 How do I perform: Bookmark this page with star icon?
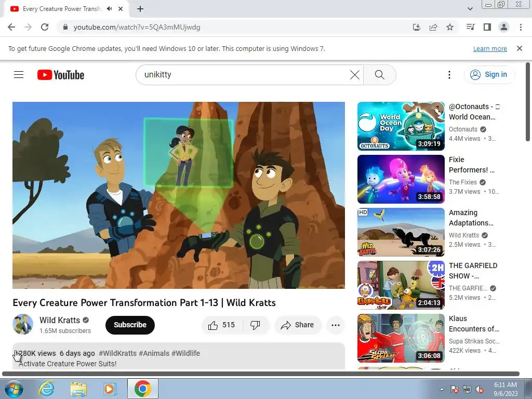pyautogui.click(x=450, y=27)
